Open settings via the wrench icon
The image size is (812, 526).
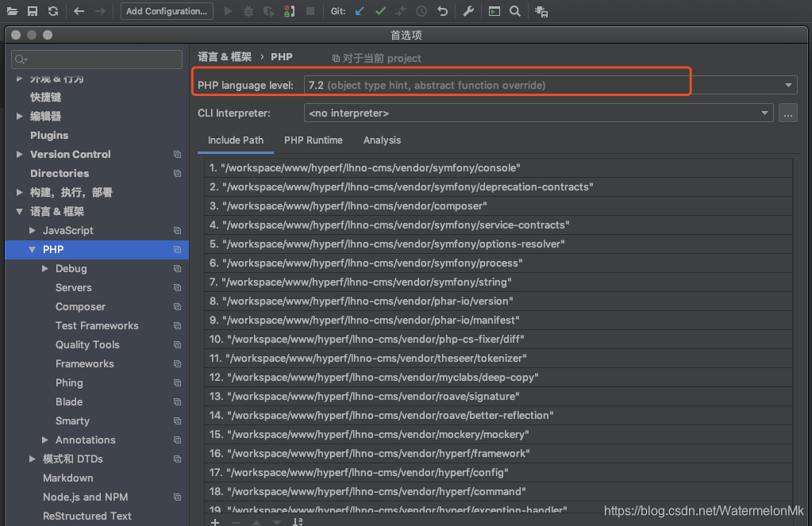(x=468, y=11)
